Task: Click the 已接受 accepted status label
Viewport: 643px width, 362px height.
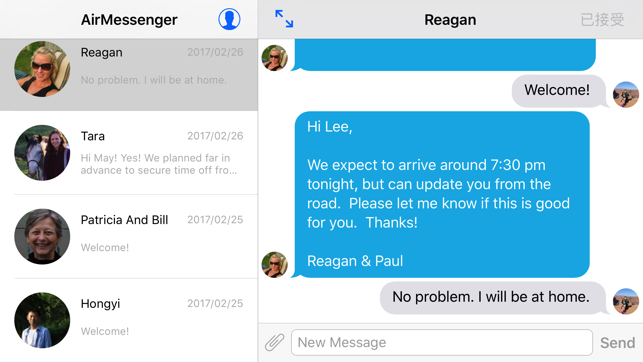Action: pyautogui.click(x=602, y=20)
